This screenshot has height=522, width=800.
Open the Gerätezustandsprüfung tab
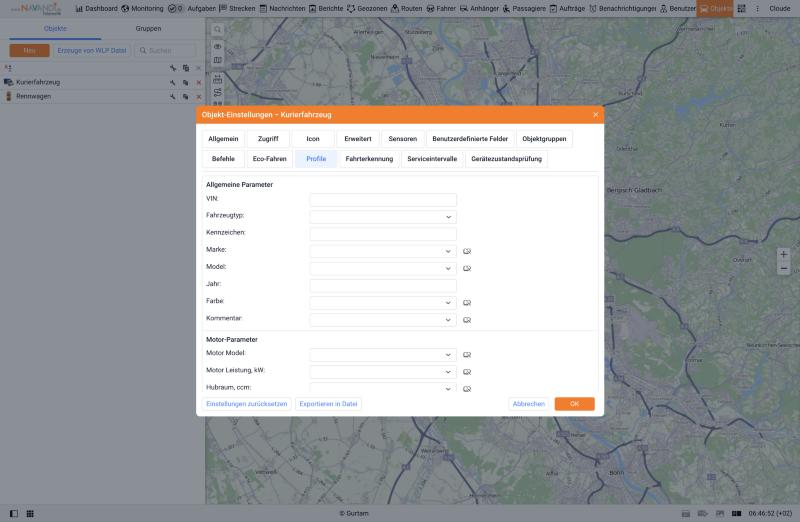click(506, 159)
